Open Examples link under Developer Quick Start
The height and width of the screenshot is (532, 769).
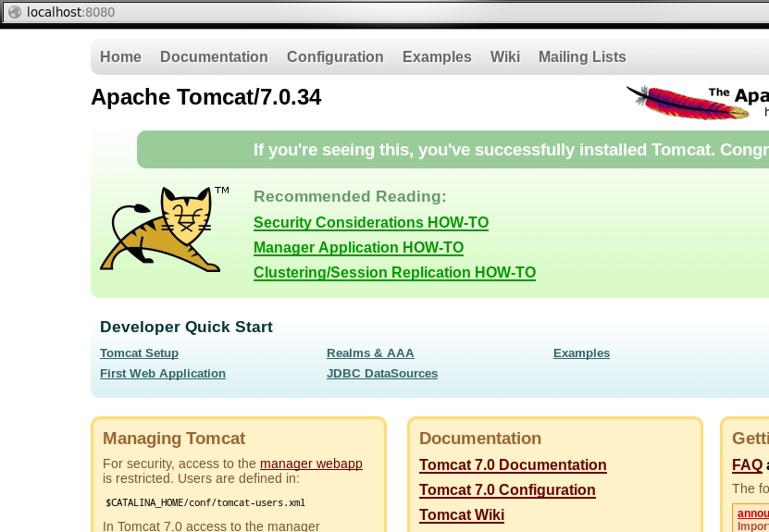click(x=581, y=353)
